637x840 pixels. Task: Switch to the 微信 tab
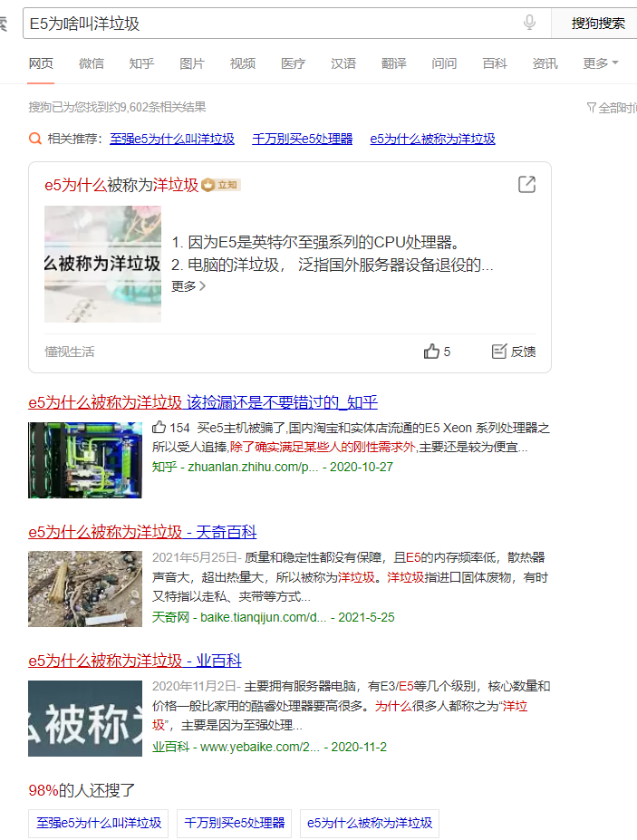92,63
